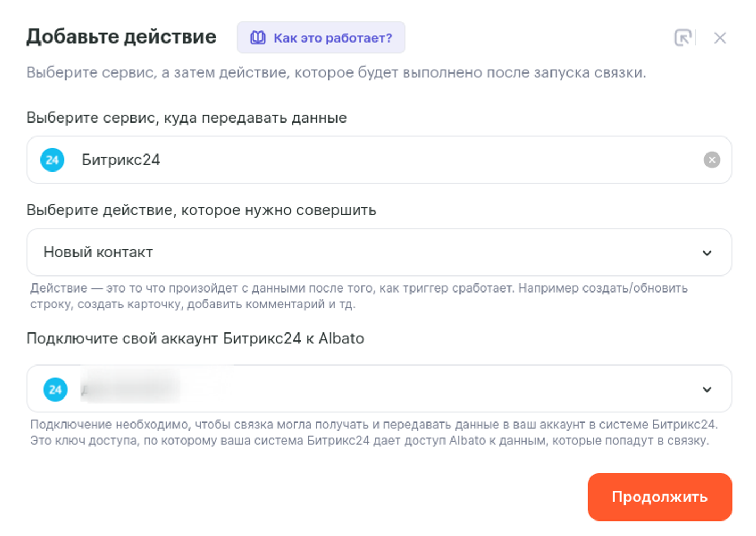Image resolution: width=756 pixels, height=536 pixels.
Task: Click the pop-out window icon near close
Action: tap(683, 38)
